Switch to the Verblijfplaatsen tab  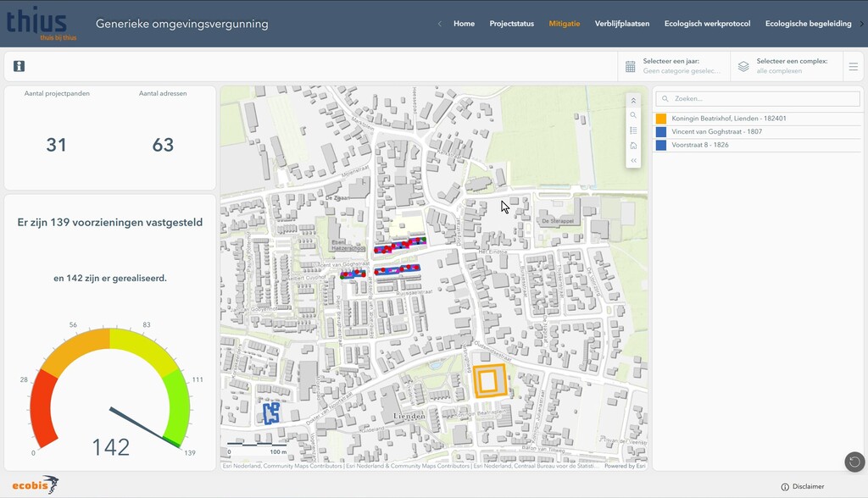click(x=621, y=24)
